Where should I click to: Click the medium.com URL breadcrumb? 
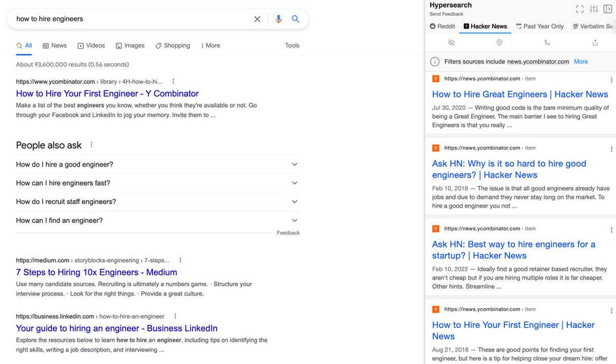92,260
